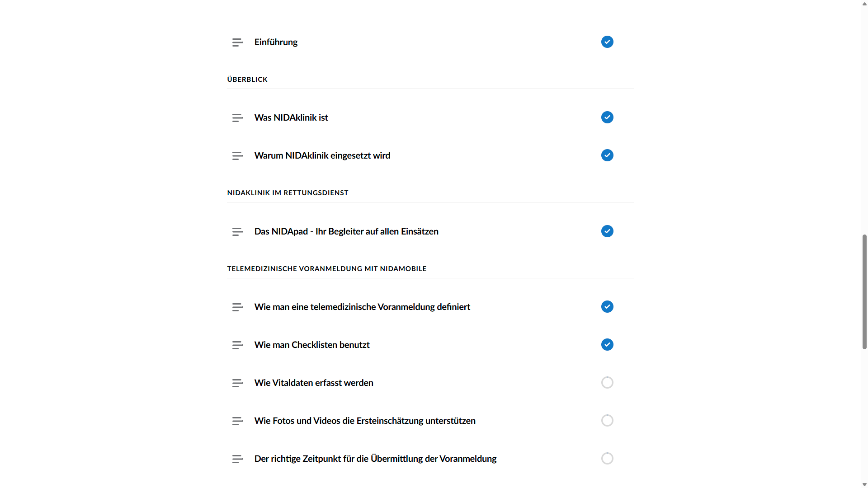Click the scrollbar down arrow

point(864,484)
